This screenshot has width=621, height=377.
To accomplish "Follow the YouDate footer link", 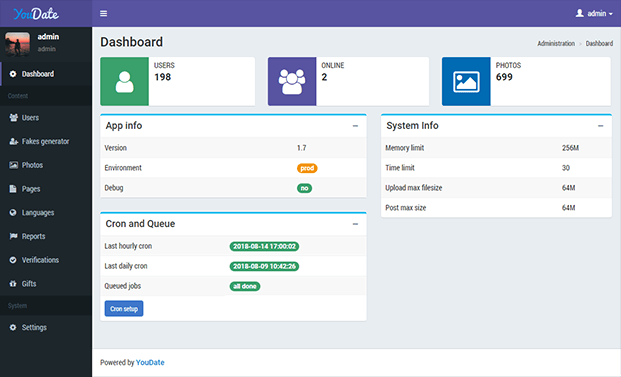I will point(150,362).
